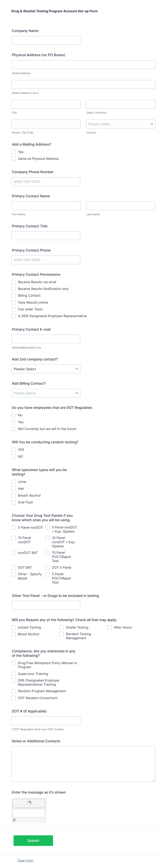Open the Add Billing Contact dropdown
This screenshot has height=868, width=165.
[46, 393]
